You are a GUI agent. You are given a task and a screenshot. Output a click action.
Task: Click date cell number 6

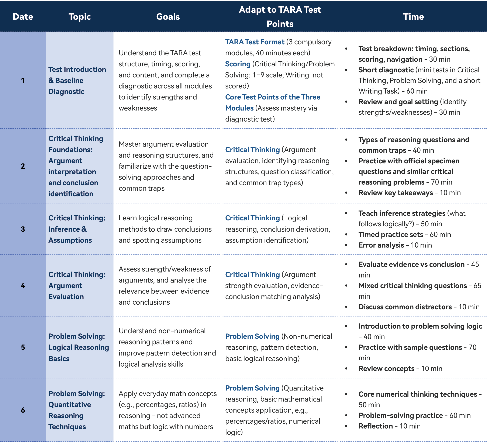[23, 410]
